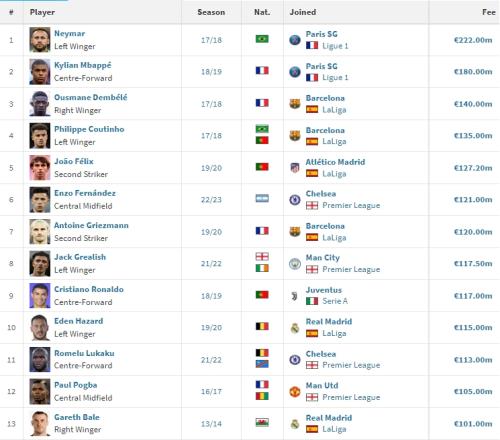Click the Wales flag in Gareth Bale's row
This screenshot has height=440, width=500.
pos(262,423)
